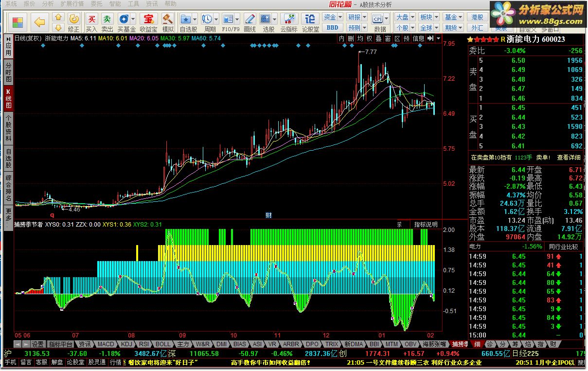Open 指标说明 button
Viewport: 588px width, 371px height.
pos(426,225)
